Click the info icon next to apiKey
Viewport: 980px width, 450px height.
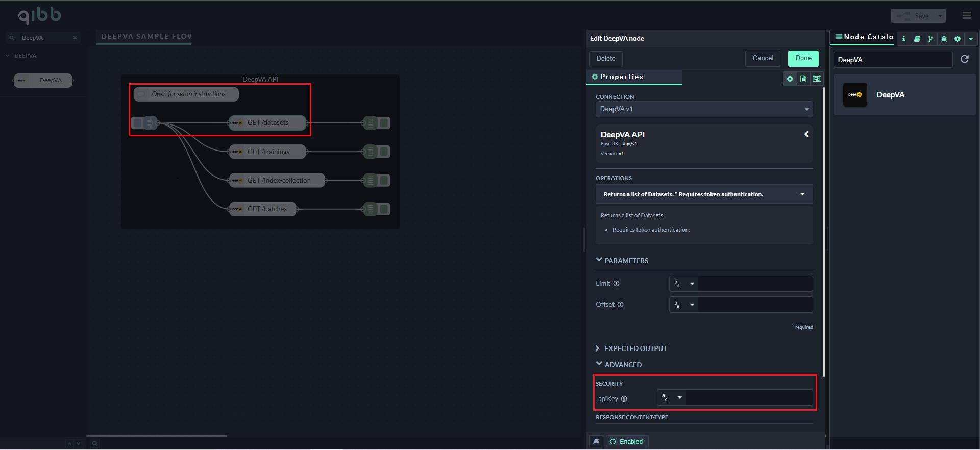(x=624, y=399)
